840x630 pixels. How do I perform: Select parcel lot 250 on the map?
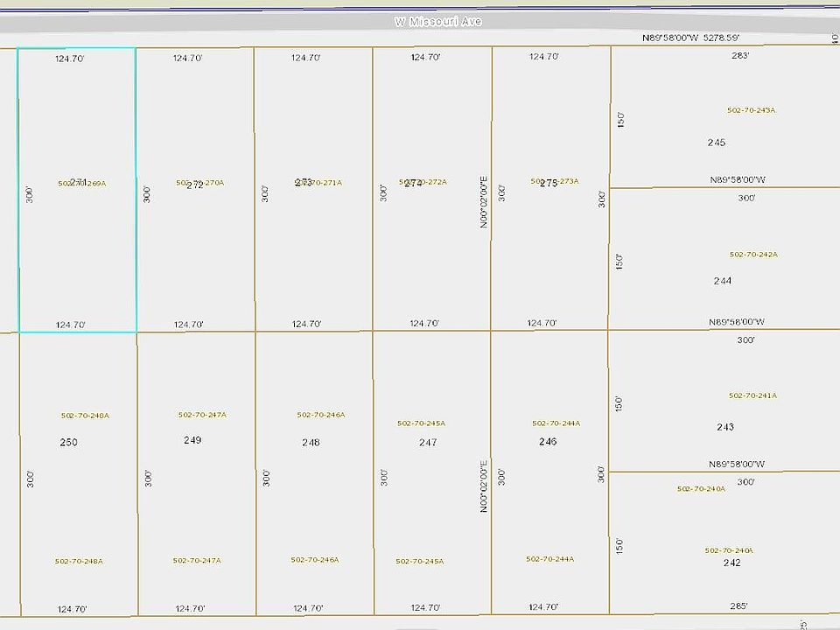pos(68,442)
